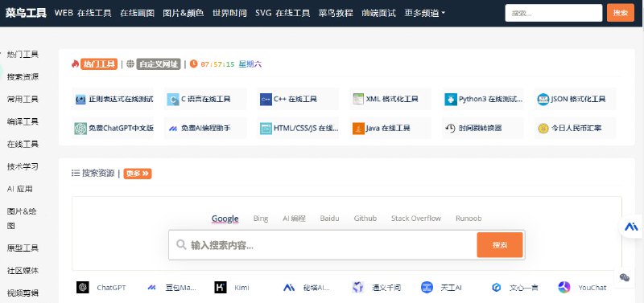Click the Kimi logo icon
This screenshot has height=303, width=644.
[220, 288]
